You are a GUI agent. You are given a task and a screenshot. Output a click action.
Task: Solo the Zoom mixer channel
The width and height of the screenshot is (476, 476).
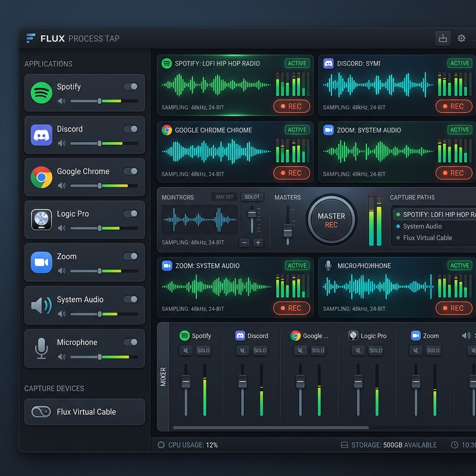[433, 350]
